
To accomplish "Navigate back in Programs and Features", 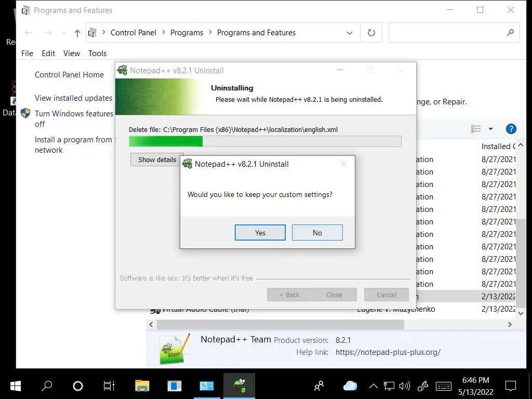I will tap(29, 33).
